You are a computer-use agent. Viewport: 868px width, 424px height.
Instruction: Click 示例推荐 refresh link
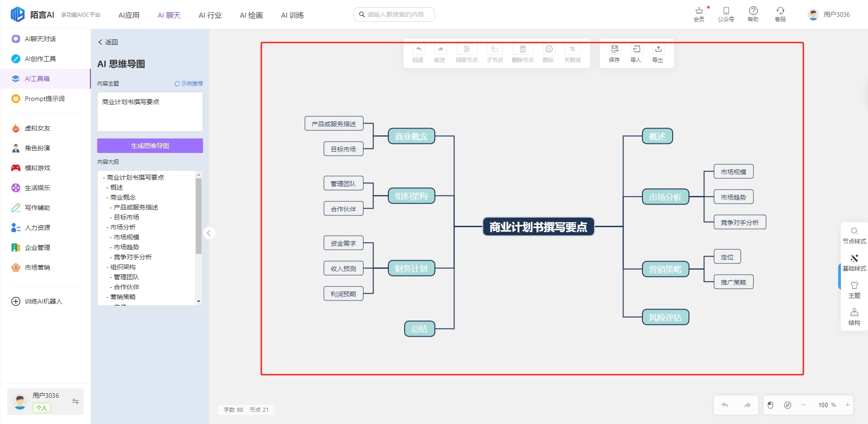tap(189, 84)
